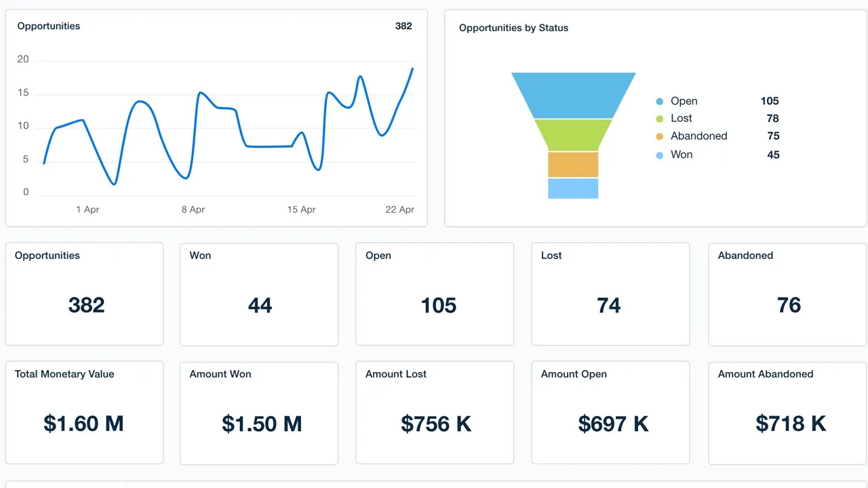The image size is (868, 488).
Task: Select the Abandoned card showing 76
Action: (x=787, y=294)
